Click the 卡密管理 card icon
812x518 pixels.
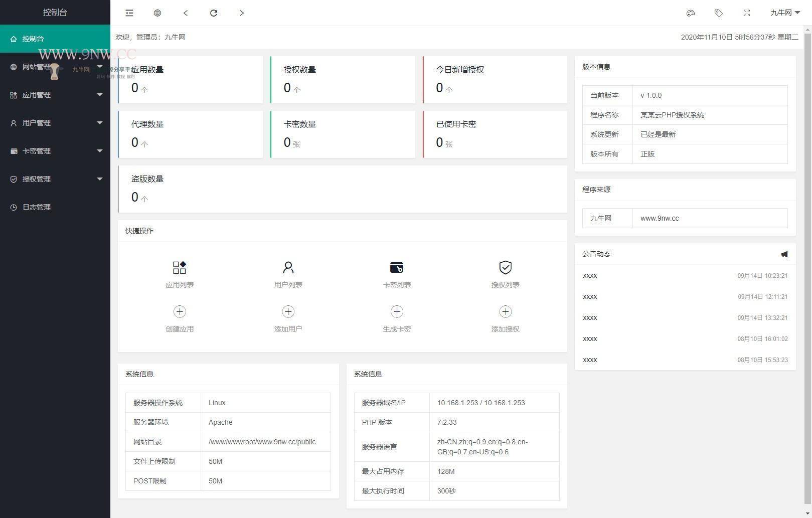click(14, 151)
